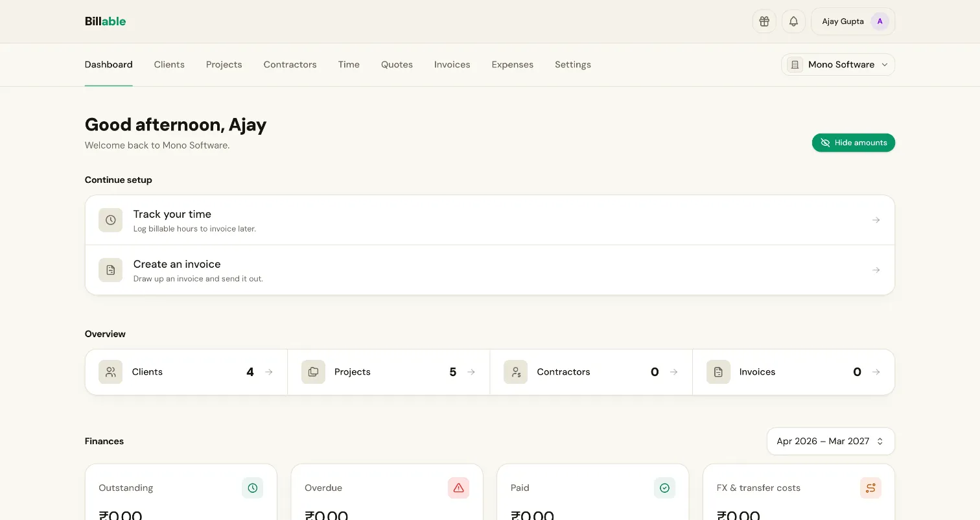Open the Settings tab
The width and height of the screenshot is (980, 520).
click(x=572, y=64)
